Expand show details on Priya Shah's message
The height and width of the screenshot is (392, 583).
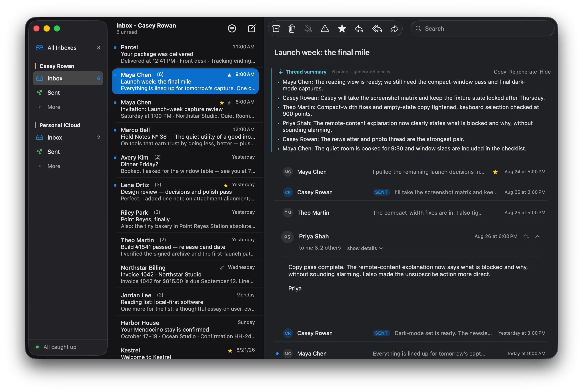(x=365, y=248)
